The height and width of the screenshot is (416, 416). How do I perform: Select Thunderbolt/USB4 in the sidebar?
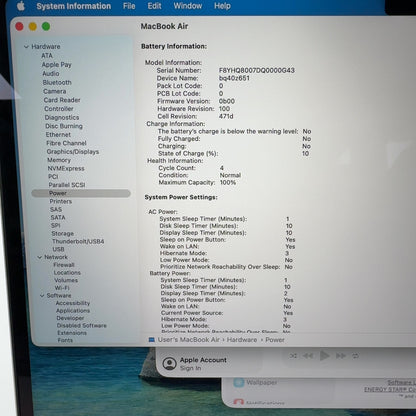tap(78, 241)
